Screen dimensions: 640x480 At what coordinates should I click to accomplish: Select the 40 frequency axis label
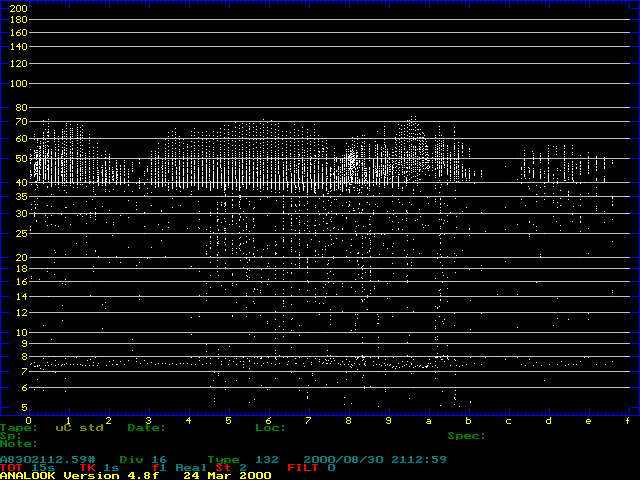point(22,183)
